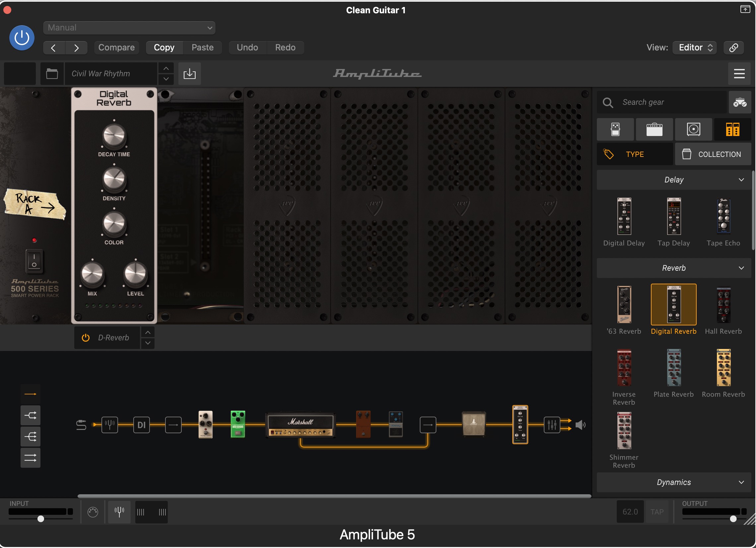Click the Copy button
Viewport: 756px width, 548px height.
(164, 48)
